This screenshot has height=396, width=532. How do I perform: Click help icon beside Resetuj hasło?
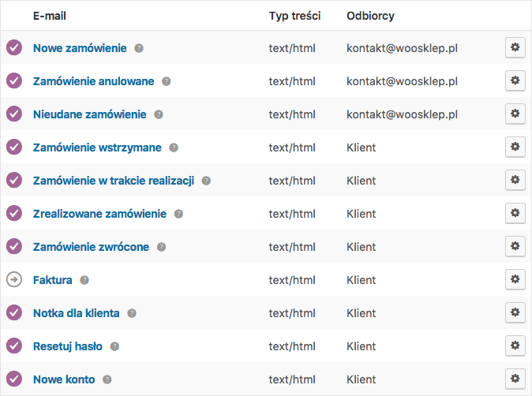(x=114, y=346)
